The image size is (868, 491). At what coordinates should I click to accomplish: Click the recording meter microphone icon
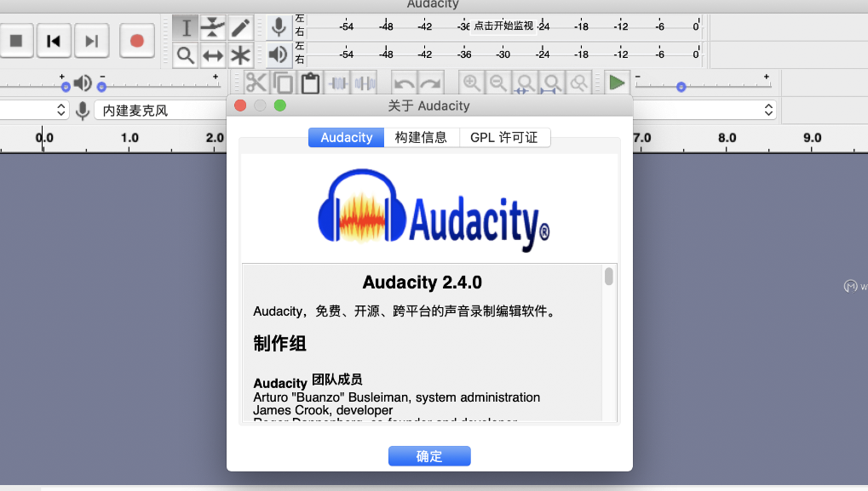coord(279,27)
